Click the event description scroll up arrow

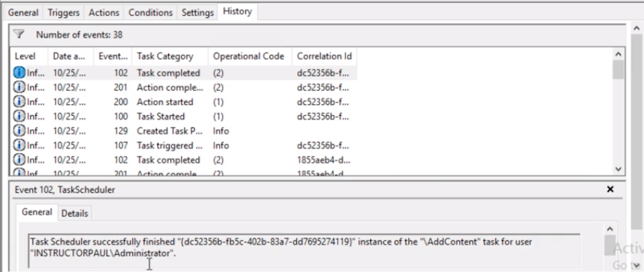click(610, 230)
